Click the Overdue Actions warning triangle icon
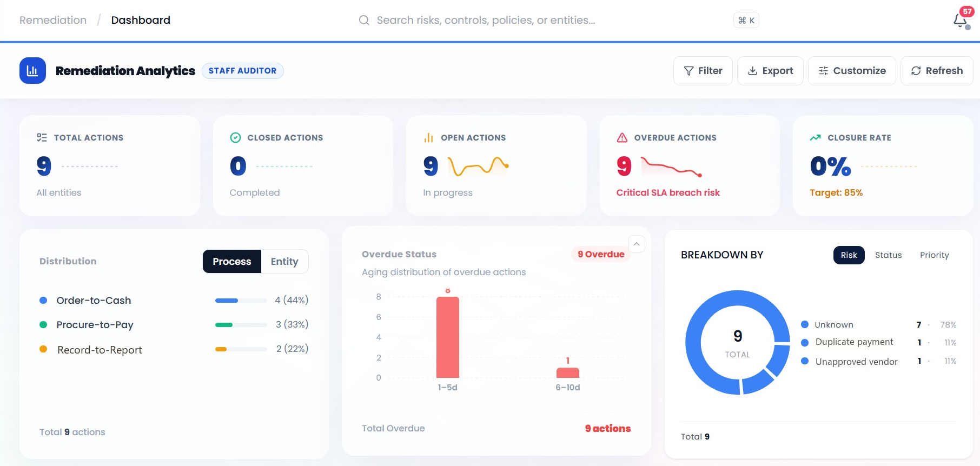Image resolution: width=980 pixels, height=466 pixels. click(622, 138)
